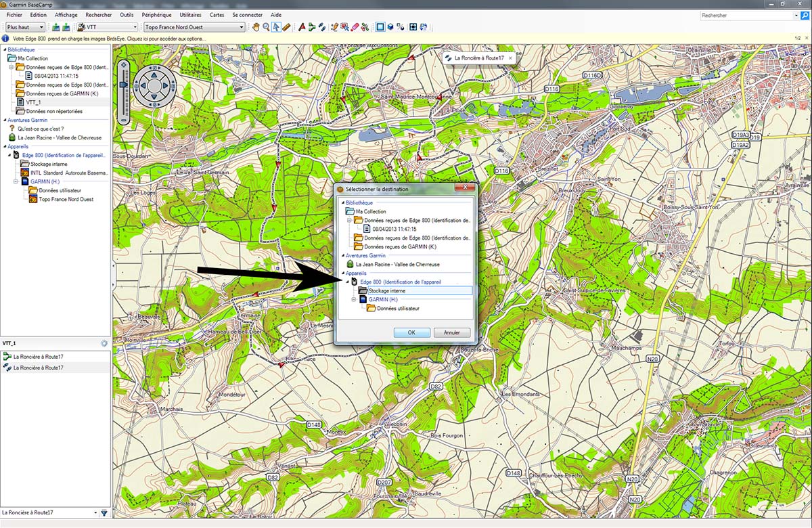The width and height of the screenshot is (812, 528).
Task: Collapse the Appareils section in left panel
Action: [x=5, y=146]
